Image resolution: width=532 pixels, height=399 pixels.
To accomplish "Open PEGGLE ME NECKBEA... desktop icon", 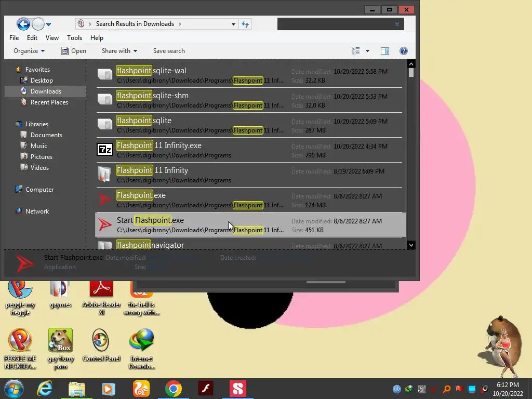I will pos(20,349).
